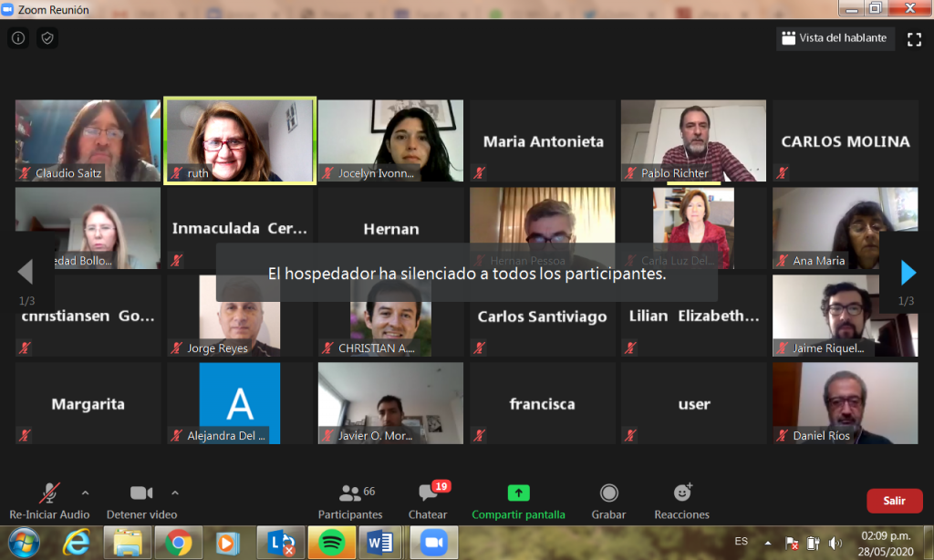Open the Reacciones menu
934x560 pixels.
point(681,502)
